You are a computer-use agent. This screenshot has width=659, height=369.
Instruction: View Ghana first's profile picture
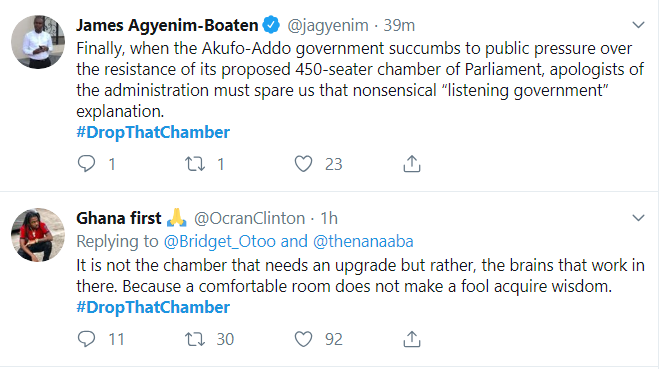[38, 235]
